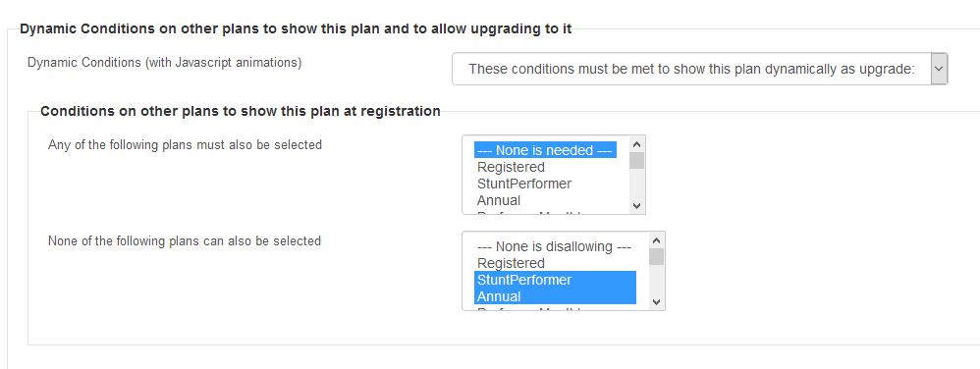Image resolution: width=980 pixels, height=369 pixels.
Task: Deselect StuntPerformer in disallowed plans list
Action: [x=555, y=280]
